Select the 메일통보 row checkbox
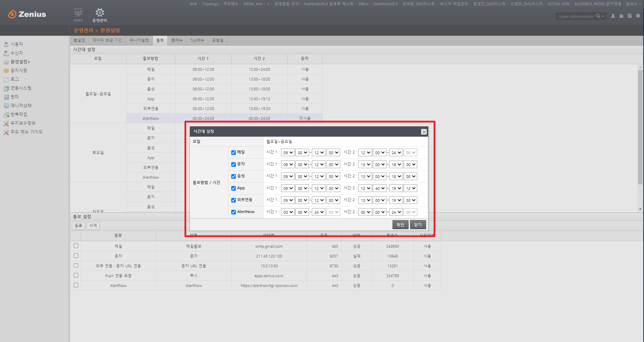 pos(76,246)
